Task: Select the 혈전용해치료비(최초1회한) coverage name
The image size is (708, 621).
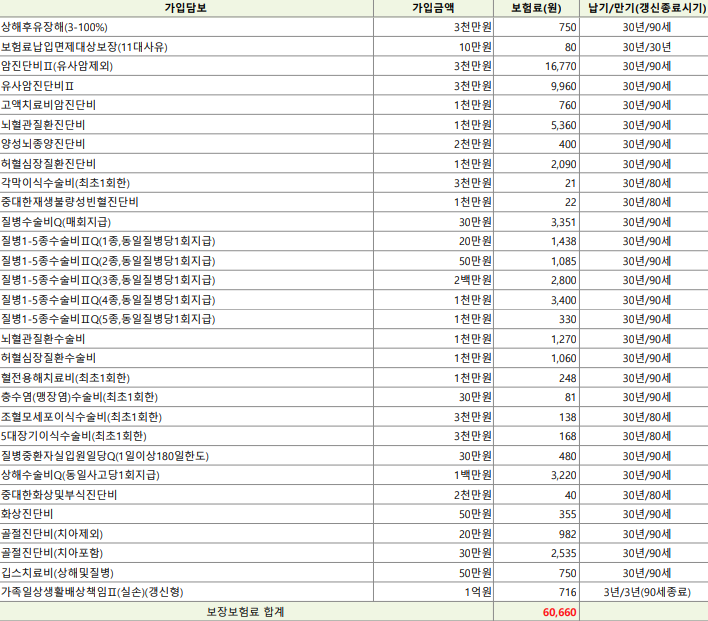Action: [x=66, y=378]
